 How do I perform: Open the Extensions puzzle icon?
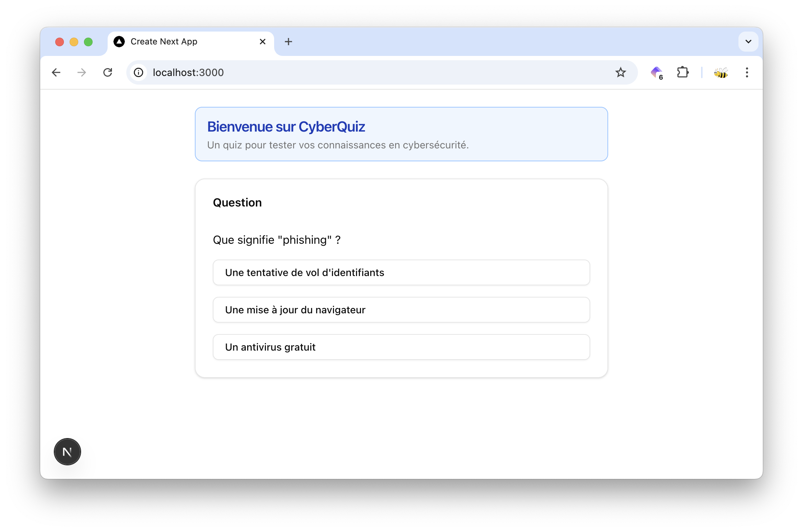click(682, 72)
